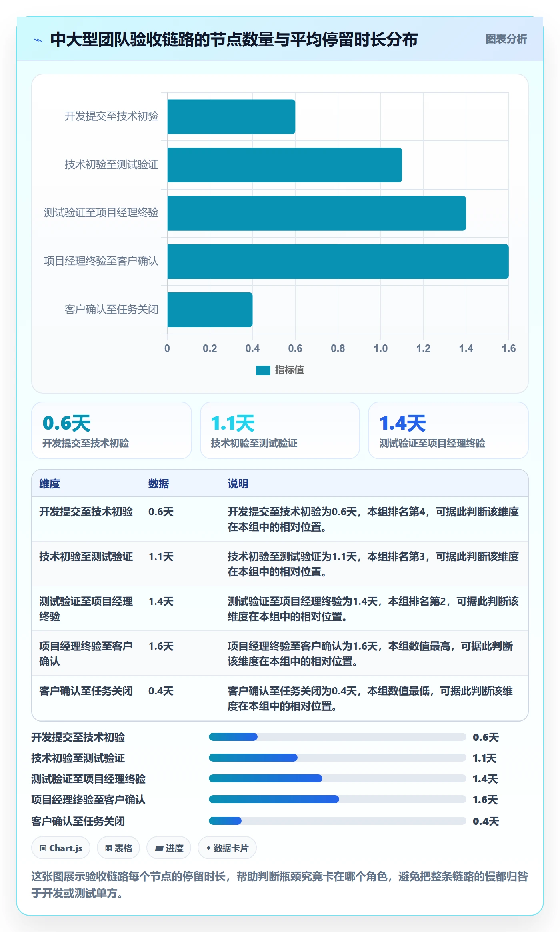Select the chart bar for 开发提交至技术初验
Image resolution: width=560 pixels, height=932 pixels.
231,116
